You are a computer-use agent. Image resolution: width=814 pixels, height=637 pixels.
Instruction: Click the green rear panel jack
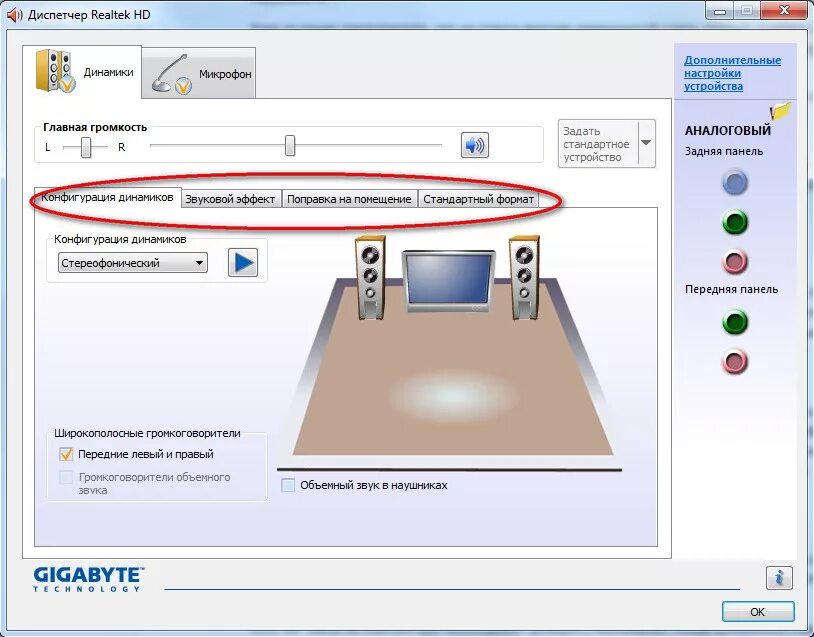[735, 222]
